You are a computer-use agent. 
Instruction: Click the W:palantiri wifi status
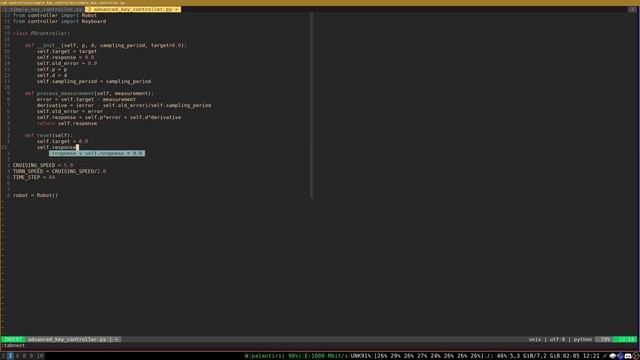point(273,356)
